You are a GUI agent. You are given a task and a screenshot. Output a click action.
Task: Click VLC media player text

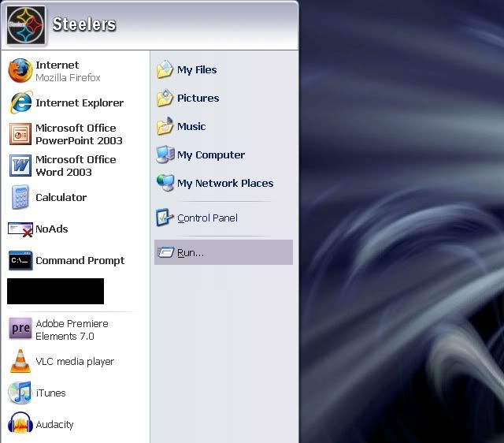(x=75, y=362)
